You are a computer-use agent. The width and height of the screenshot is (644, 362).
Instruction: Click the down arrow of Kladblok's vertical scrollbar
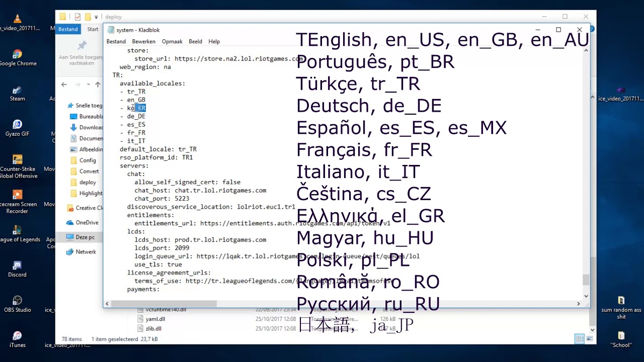click(x=586, y=296)
